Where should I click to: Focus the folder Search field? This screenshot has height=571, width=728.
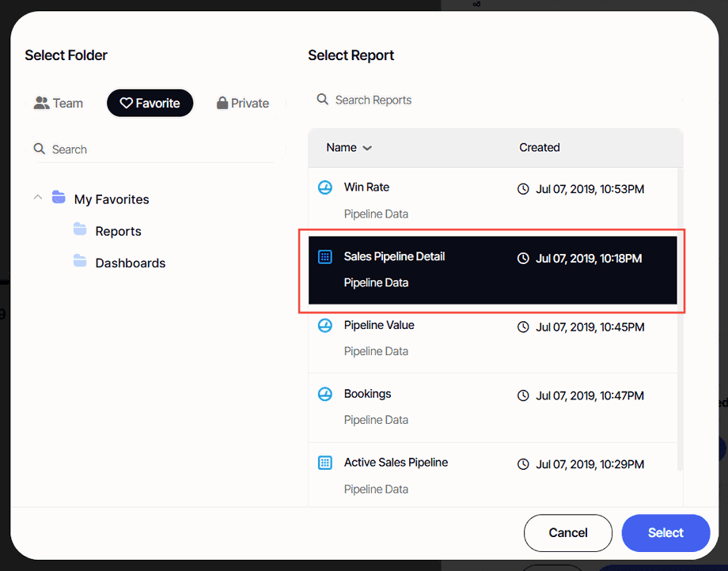click(x=158, y=149)
